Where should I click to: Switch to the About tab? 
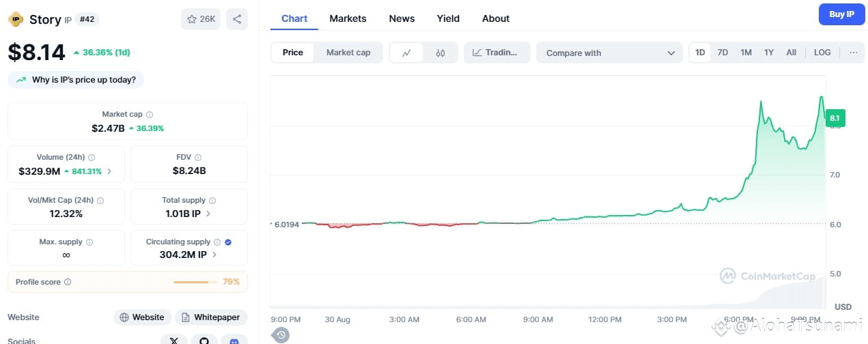(496, 18)
